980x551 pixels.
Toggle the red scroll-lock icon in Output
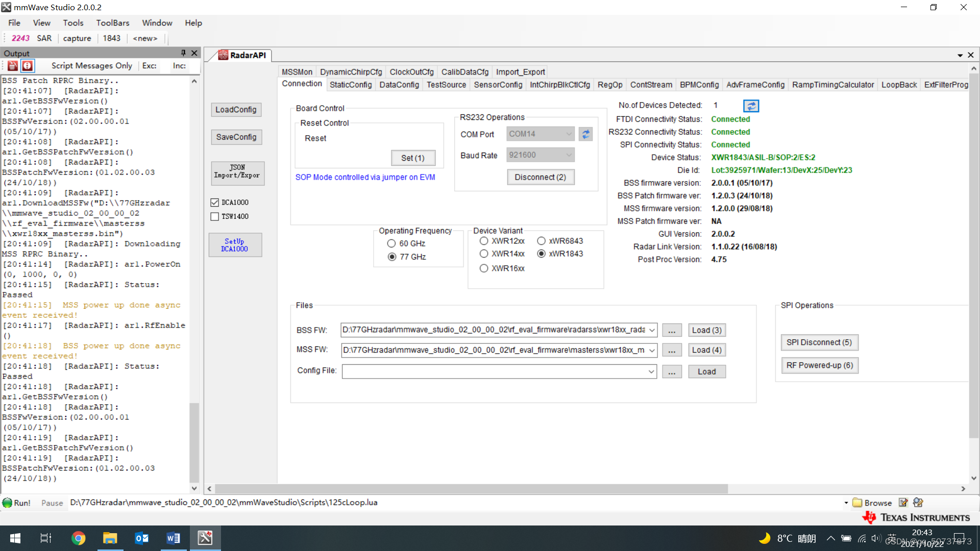click(28, 66)
